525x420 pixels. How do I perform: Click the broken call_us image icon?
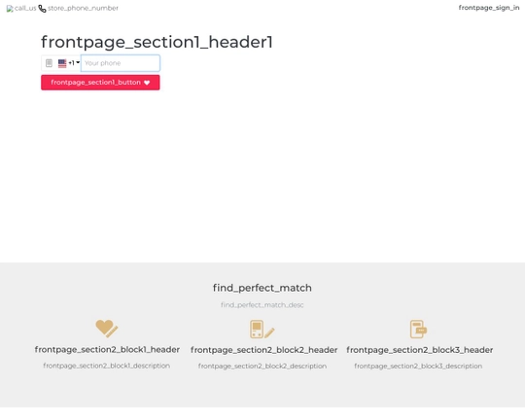pos(10,9)
